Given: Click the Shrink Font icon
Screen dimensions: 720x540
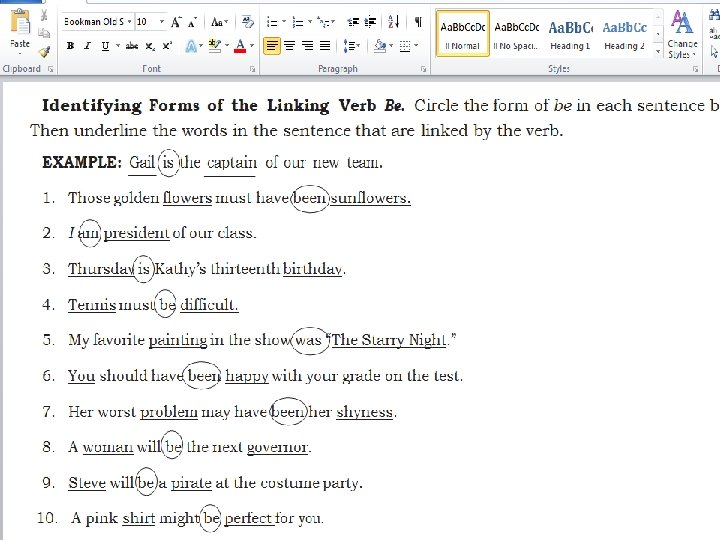Looking at the screenshot, I should tap(192, 22).
